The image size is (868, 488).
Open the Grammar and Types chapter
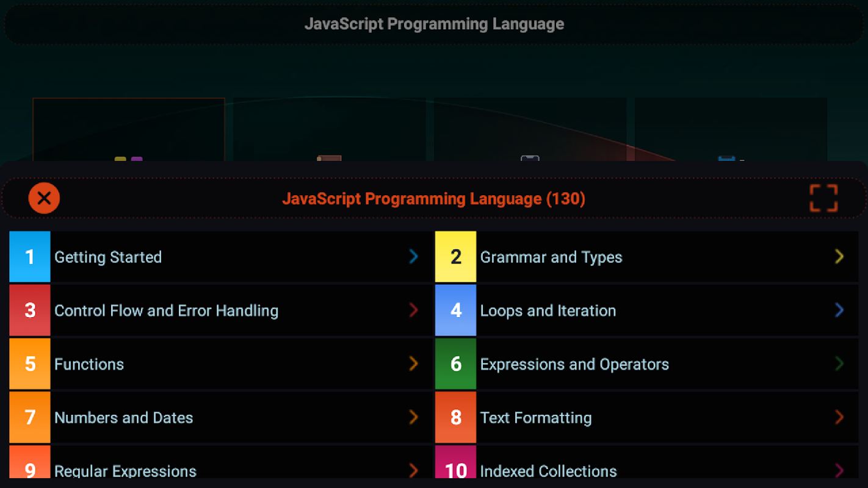(551, 257)
